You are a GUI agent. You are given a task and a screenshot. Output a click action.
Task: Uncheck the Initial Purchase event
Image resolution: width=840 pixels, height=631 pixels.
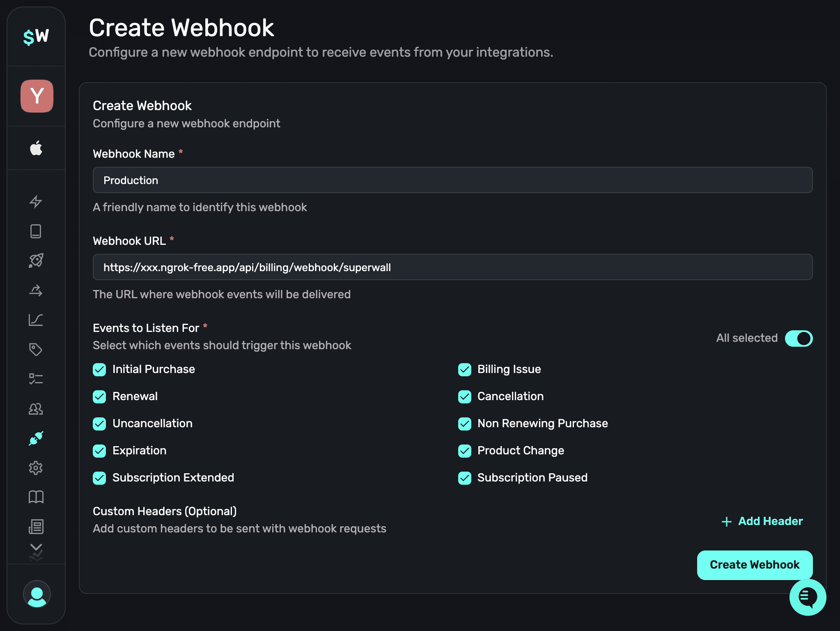tap(99, 369)
